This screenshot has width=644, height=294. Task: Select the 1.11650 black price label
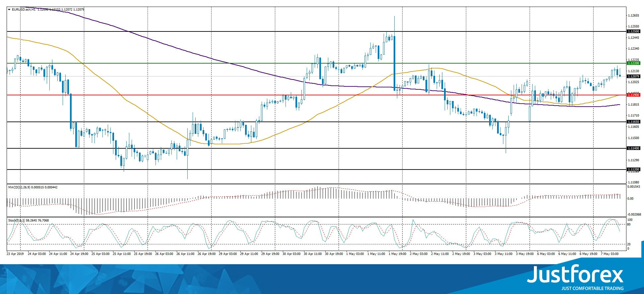(633, 122)
